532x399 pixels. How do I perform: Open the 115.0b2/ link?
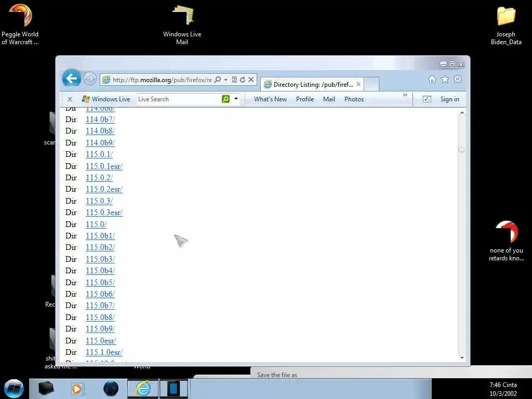(x=100, y=247)
